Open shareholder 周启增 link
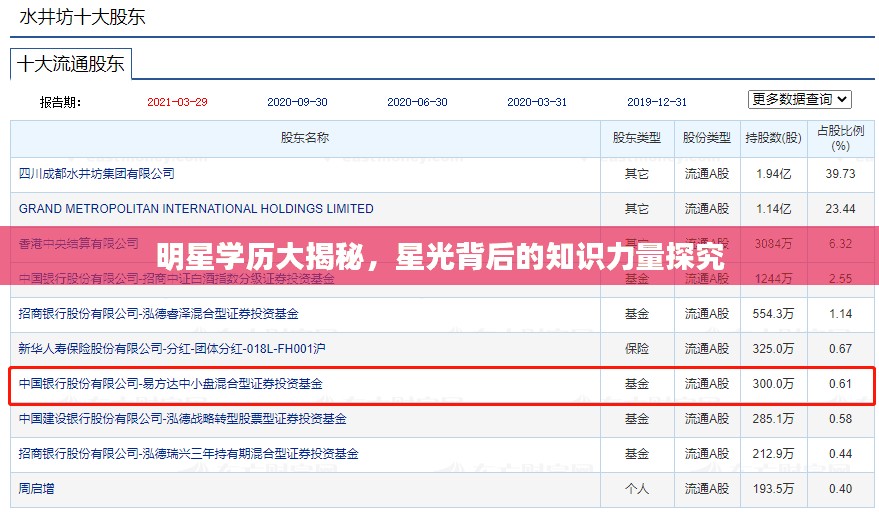Image resolution: width=879 pixels, height=512 pixels. pos(36,488)
